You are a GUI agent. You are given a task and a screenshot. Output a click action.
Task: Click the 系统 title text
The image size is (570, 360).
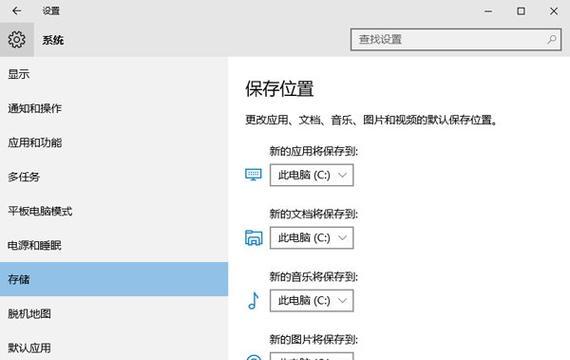tap(53, 40)
